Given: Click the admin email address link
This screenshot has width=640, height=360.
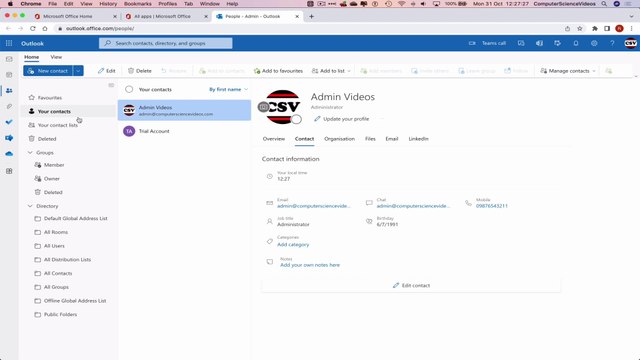Looking at the screenshot, I should 313,206.
